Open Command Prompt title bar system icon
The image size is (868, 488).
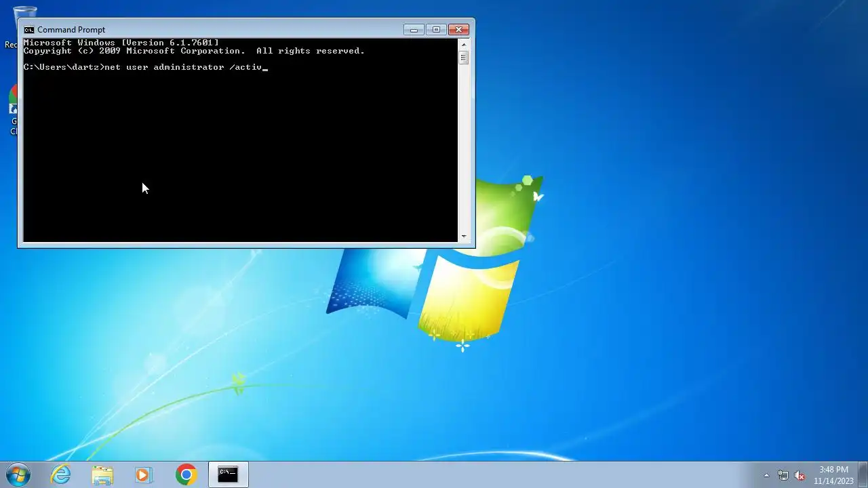coord(28,30)
